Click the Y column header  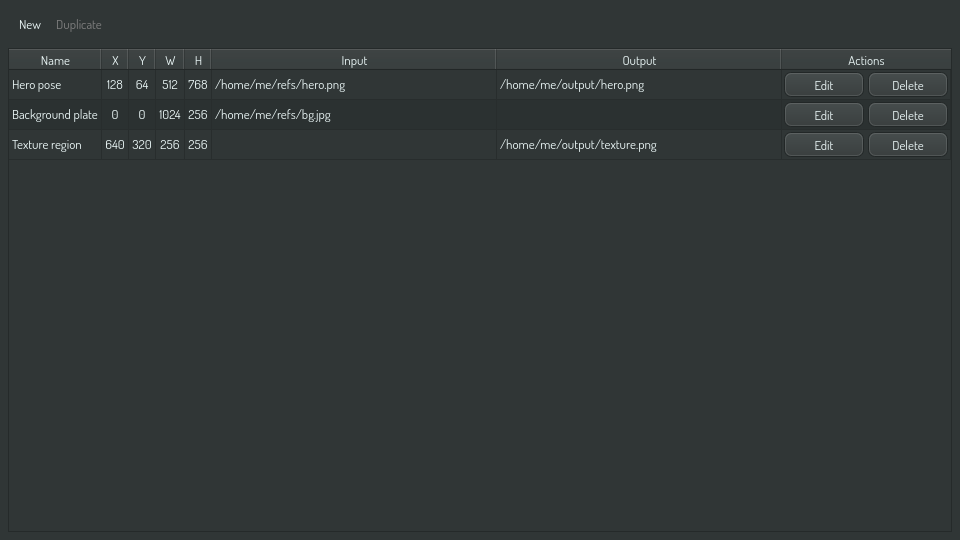point(142,60)
